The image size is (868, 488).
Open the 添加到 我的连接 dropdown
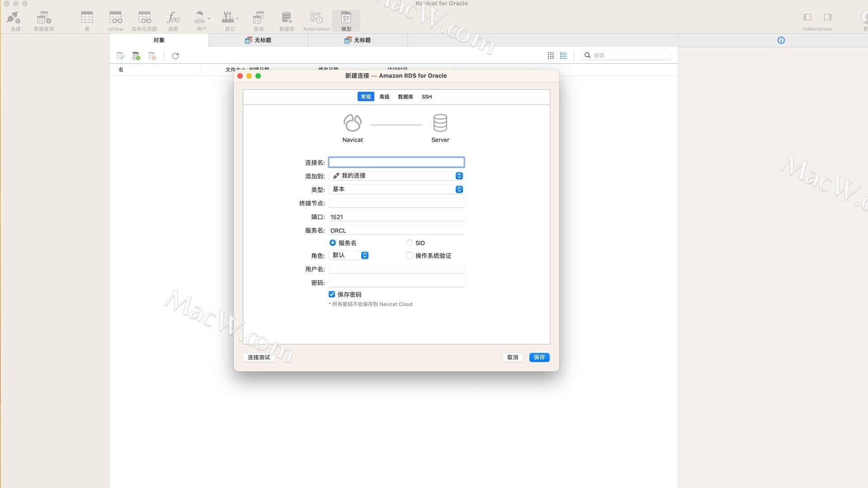point(396,176)
